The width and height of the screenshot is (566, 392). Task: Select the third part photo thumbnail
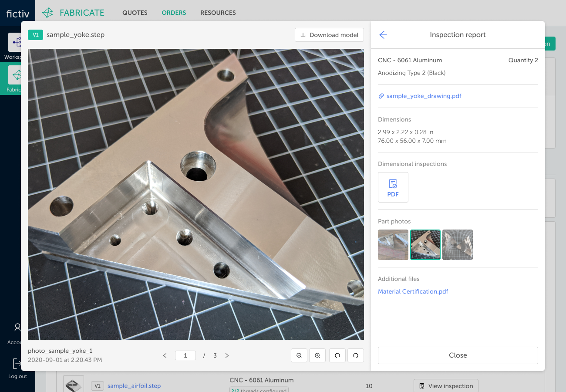458,245
